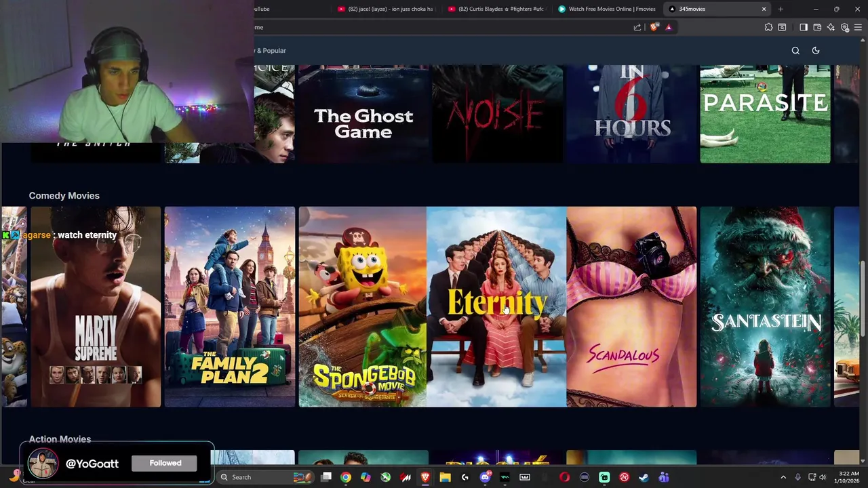868x488 pixels.
Task: Click the Windows taskbar Search box
Action: click(x=266, y=477)
